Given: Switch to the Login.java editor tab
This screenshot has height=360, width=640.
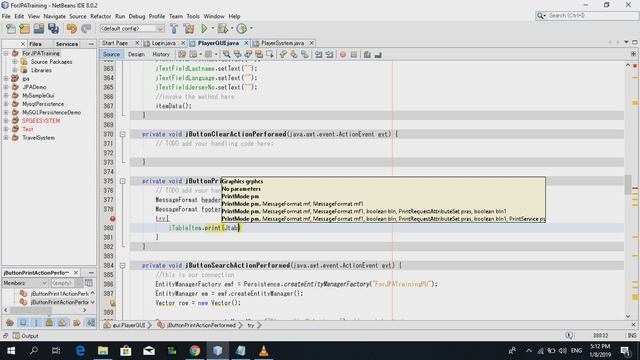Looking at the screenshot, I should pos(164,43).
